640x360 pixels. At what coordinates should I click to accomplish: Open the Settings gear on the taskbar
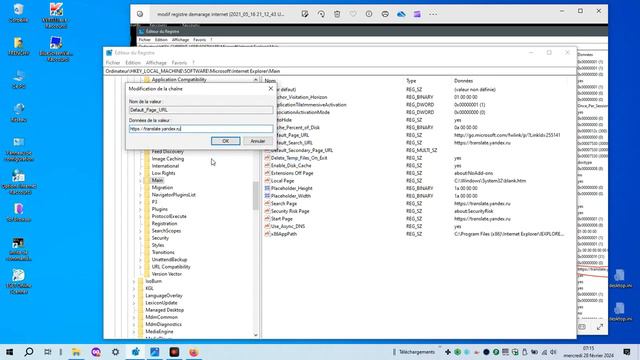pyautogui.click(x=116, y=352)
